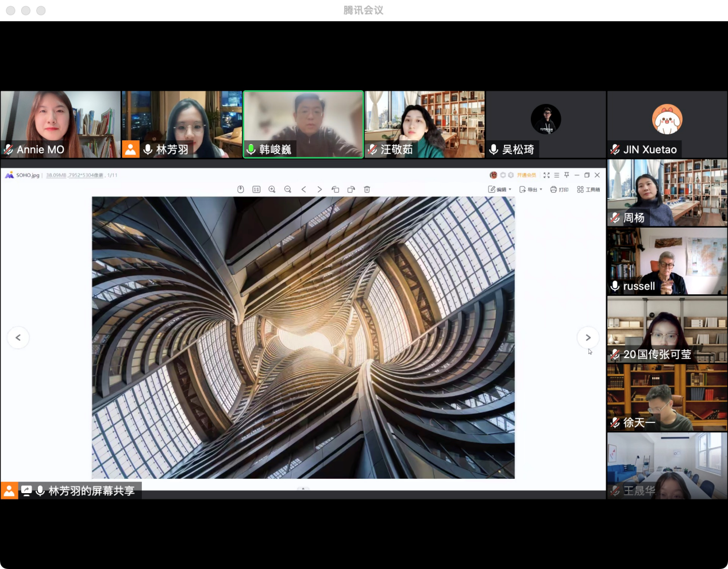Screen dimensions: 728x569
Task: Click the large right arrow beside the photo
Action: click(x=588, y=337)
